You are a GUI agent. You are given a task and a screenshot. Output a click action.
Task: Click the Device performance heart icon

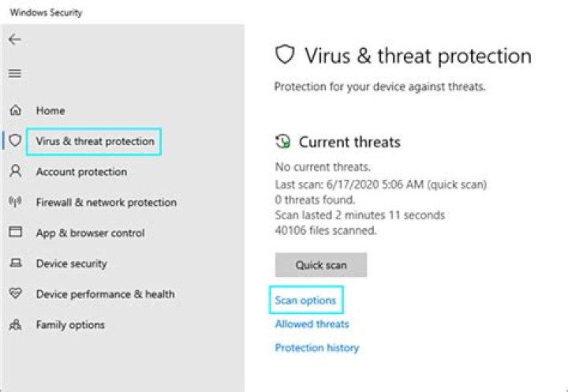(x=15, y=294)
